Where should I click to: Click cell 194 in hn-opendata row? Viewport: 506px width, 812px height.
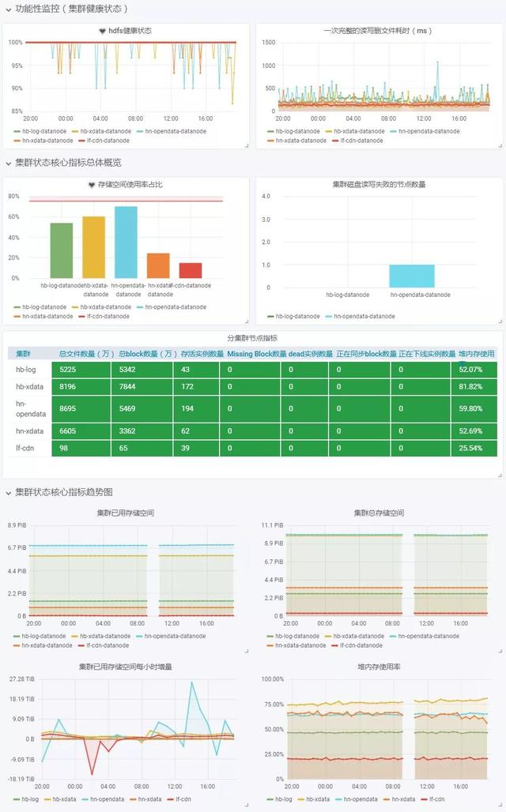pos(195,408)
